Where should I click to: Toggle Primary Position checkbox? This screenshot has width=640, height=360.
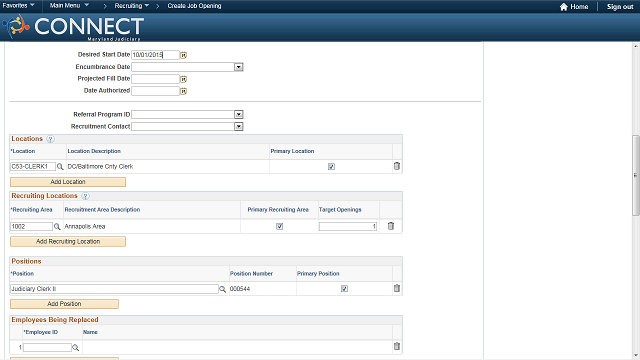click(x=344, y=289)
